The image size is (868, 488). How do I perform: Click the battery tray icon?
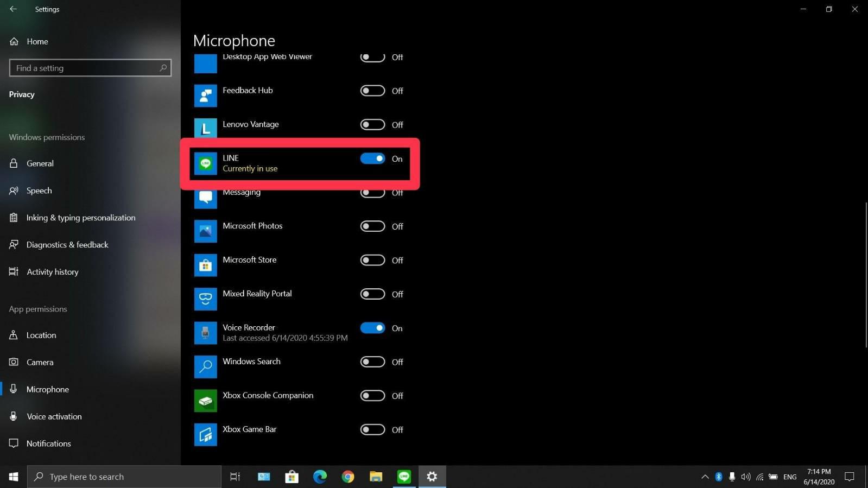tap(773, 477)
